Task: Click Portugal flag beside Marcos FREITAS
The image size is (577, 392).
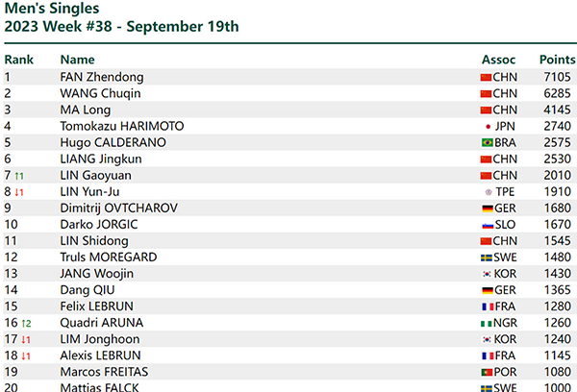Action: click(x=486, y=373)
